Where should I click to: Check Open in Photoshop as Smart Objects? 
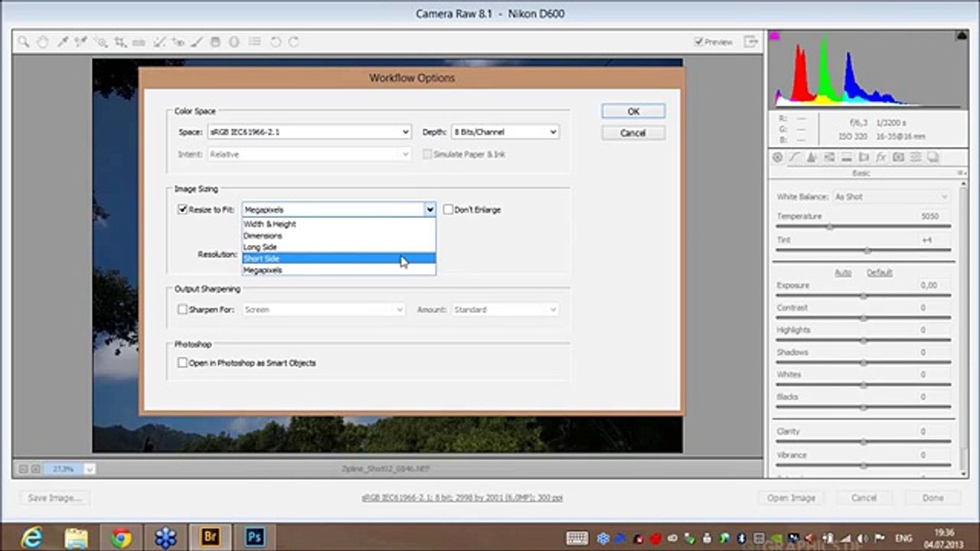183,363
